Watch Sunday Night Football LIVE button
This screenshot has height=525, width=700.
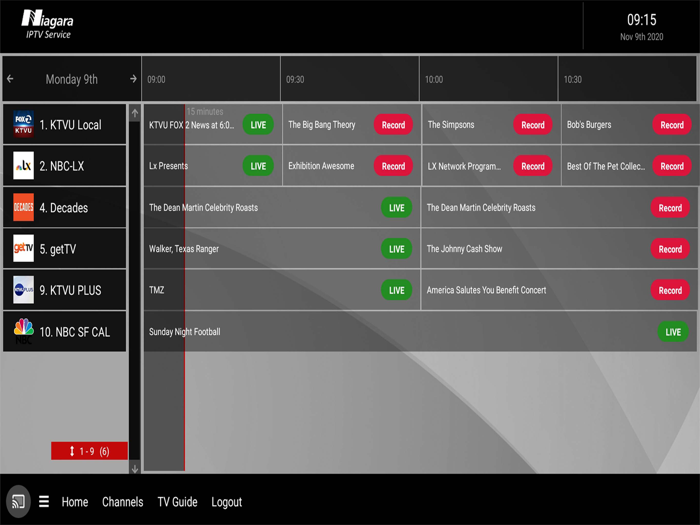[x=673, y=332]
